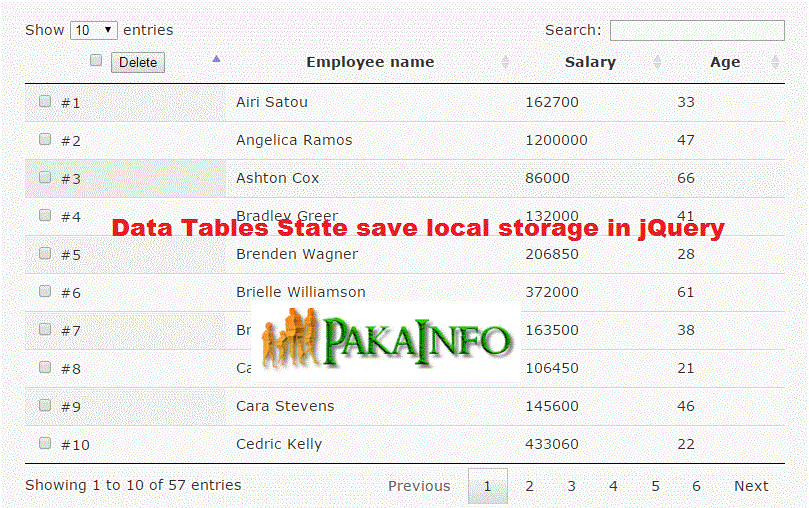Sort table by Employee name header
809x508 pixels.
(x=370, y=62)
